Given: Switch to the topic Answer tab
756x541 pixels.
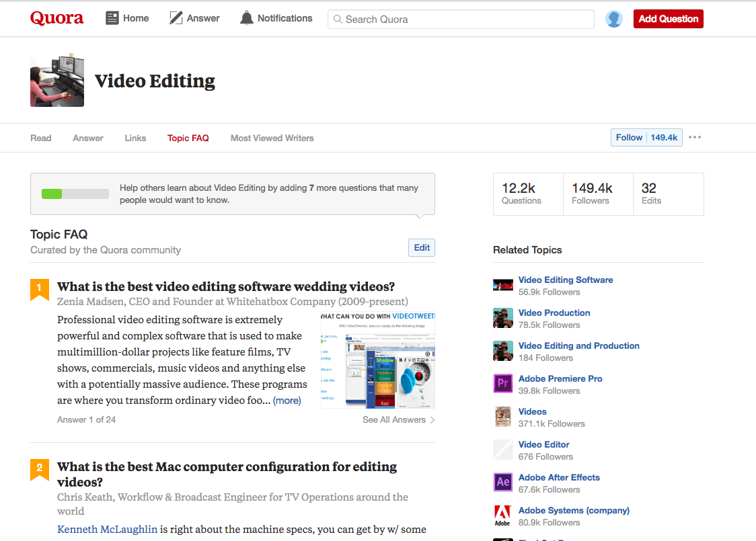Looking at the screenshot, I should click(x=87, y=138).
